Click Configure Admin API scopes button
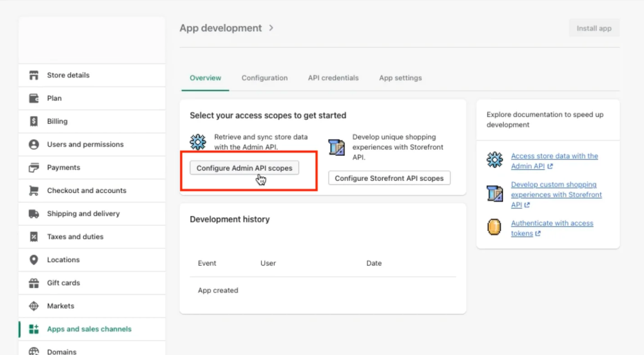Screen dimensions: 644x355 (x=244, y=168)
